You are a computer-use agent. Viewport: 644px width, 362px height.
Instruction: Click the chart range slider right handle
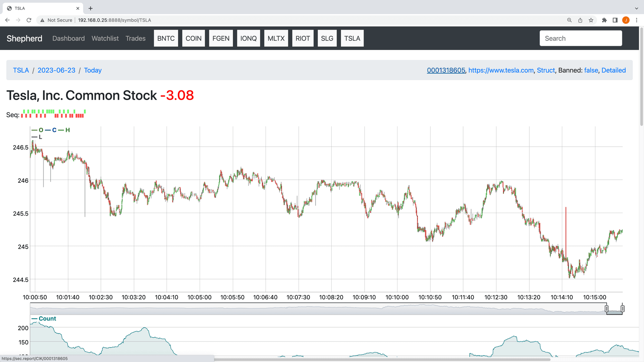tap(622, 309)
